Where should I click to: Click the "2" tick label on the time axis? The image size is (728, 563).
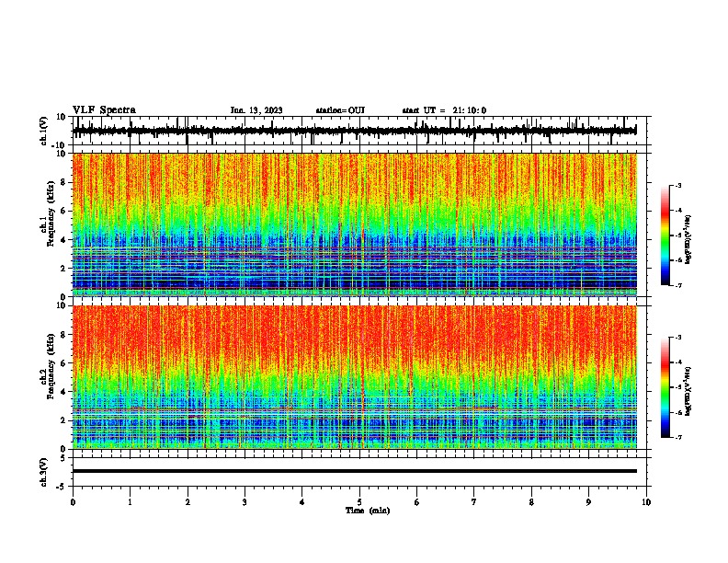[188, 502]
